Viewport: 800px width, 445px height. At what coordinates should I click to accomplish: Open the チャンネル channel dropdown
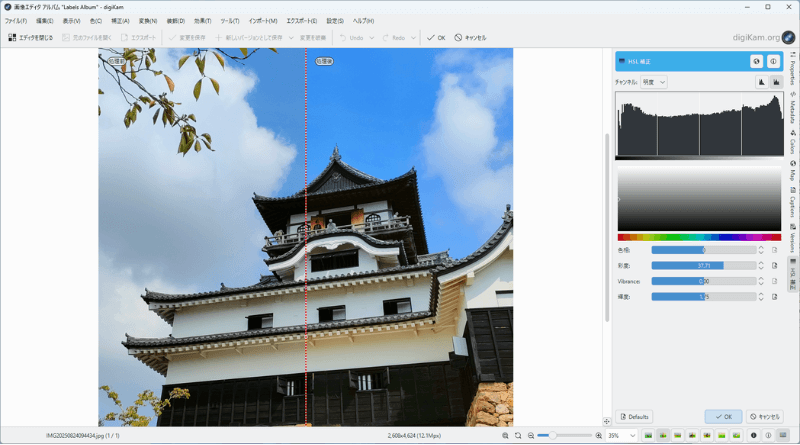[x=654, y=82]
